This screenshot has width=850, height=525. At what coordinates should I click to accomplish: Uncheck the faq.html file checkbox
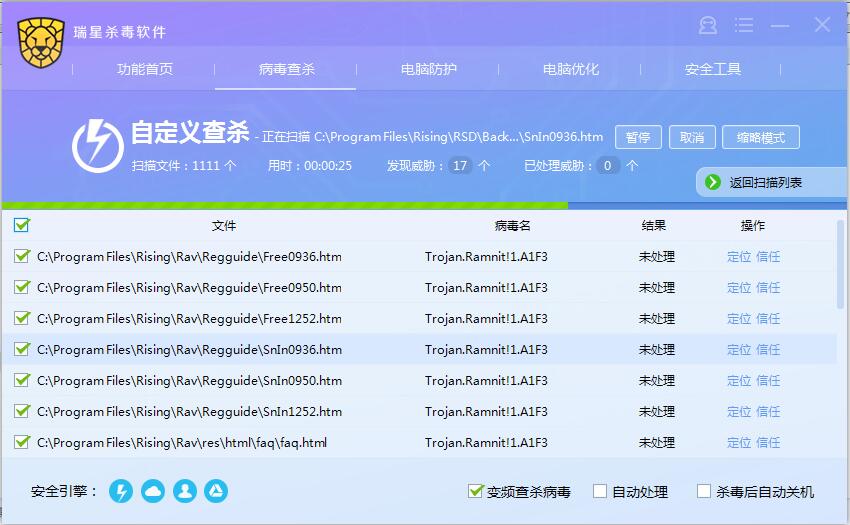point(22,442)
